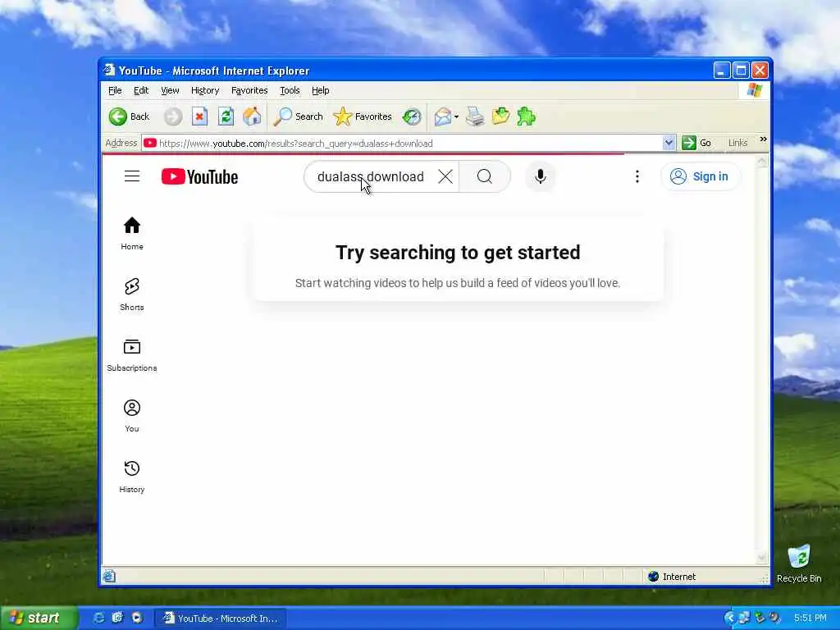The height and width of the screenshot is (630, 840).
Task: Expand the toolbar chevron overflow
Action: pyautogui.click(x=763, y=139)
